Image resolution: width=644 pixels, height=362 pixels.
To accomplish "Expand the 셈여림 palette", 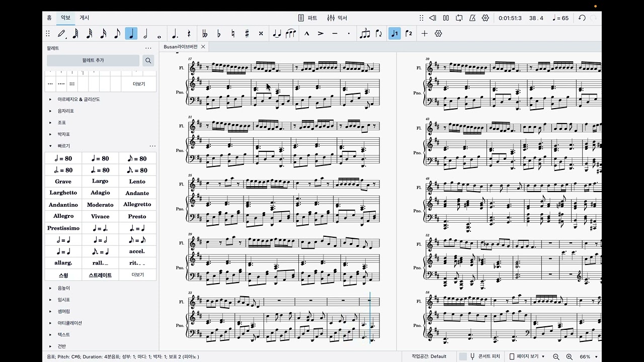I will 50,311.
